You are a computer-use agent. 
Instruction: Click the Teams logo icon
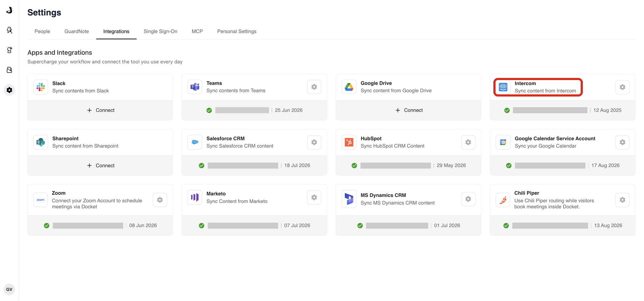pos(195,87)
